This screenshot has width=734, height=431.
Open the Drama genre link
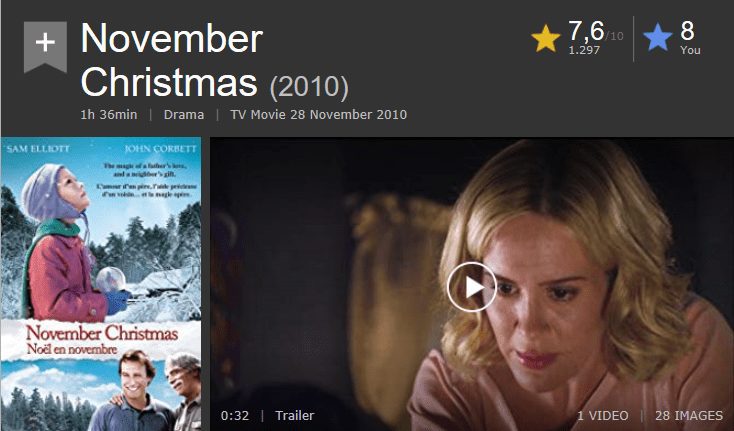pos(184,115)
